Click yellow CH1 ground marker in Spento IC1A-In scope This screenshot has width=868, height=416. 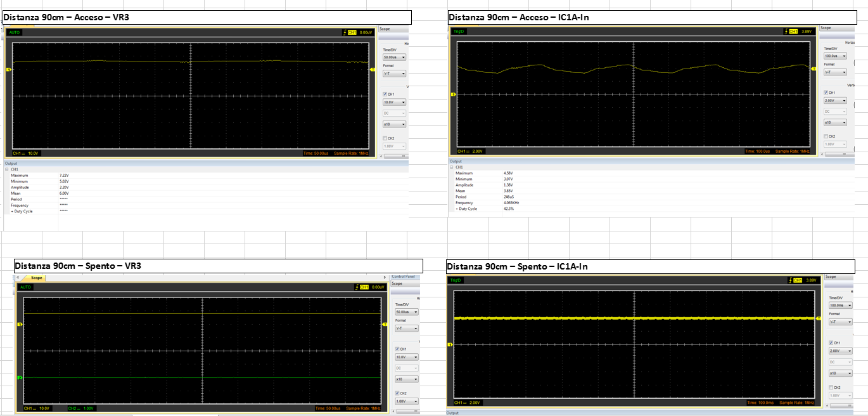450,344
